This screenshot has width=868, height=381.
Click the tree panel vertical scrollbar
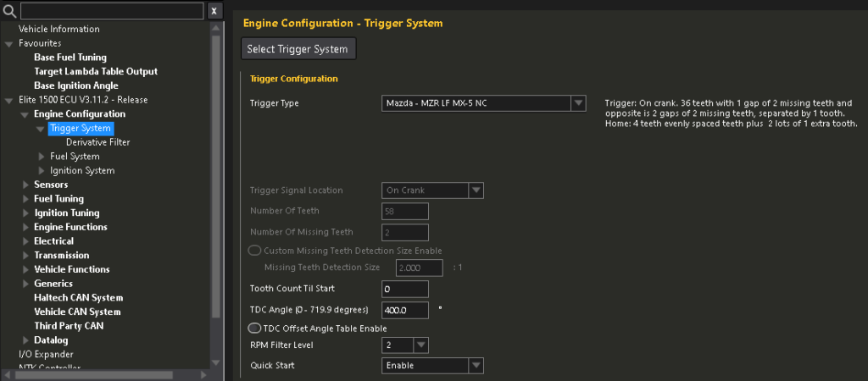[x=215, y=169]
